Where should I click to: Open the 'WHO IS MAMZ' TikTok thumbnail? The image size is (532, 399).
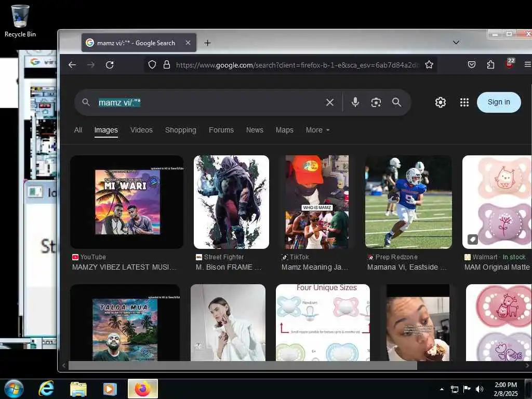coord(317,202)
